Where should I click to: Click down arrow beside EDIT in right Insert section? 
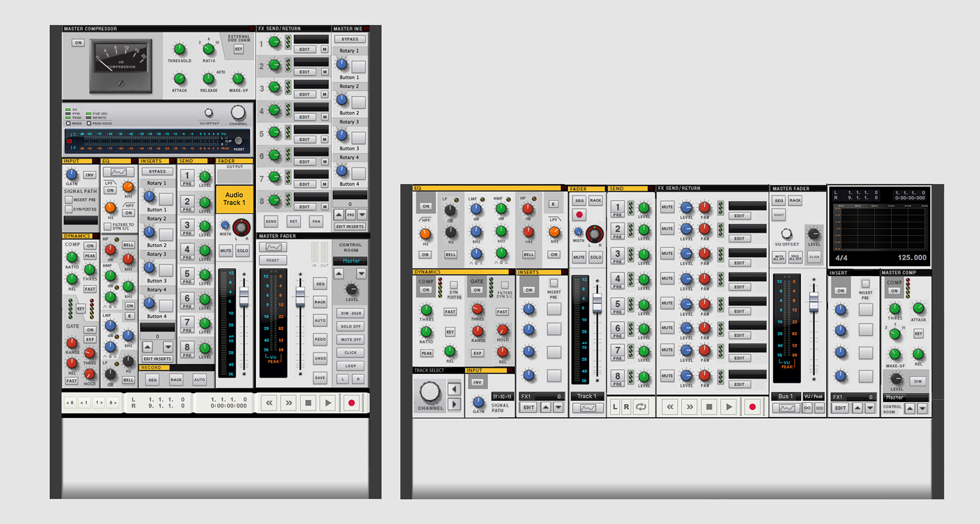[870, 407]
